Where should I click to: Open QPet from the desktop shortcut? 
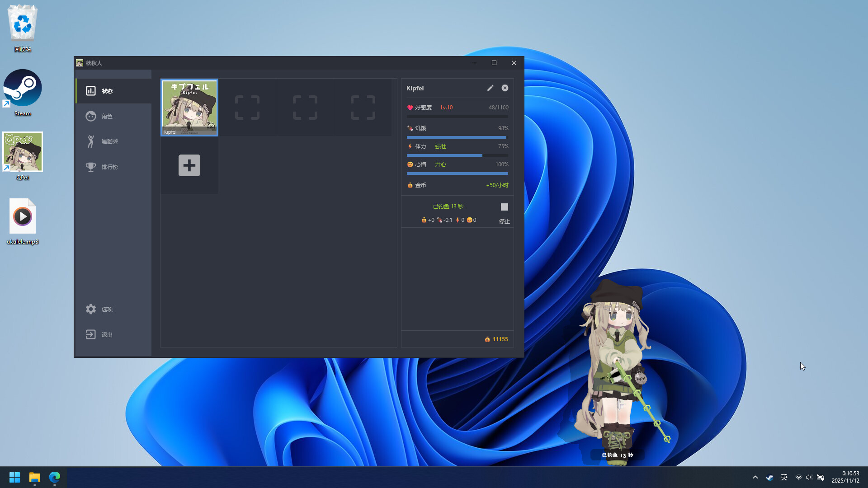click(x=23, y=152)
